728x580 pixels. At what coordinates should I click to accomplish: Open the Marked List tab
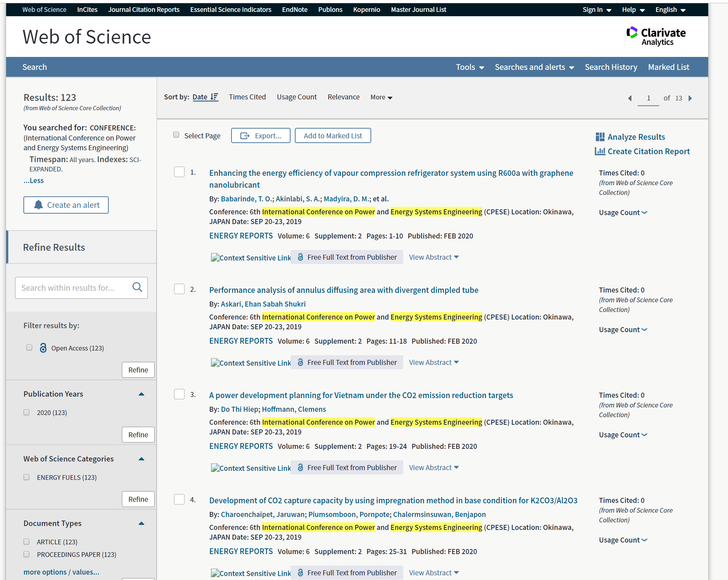(669, 67)
